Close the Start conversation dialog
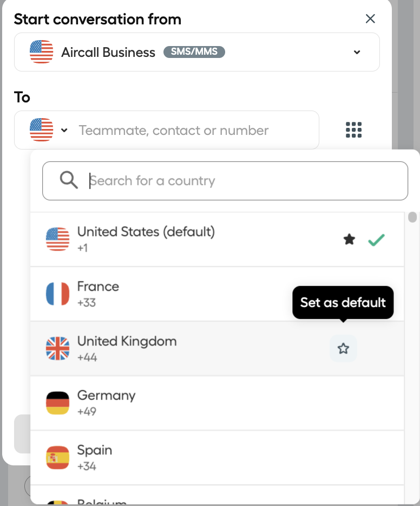Screen dimensions: 420x506 click(370, 19)
